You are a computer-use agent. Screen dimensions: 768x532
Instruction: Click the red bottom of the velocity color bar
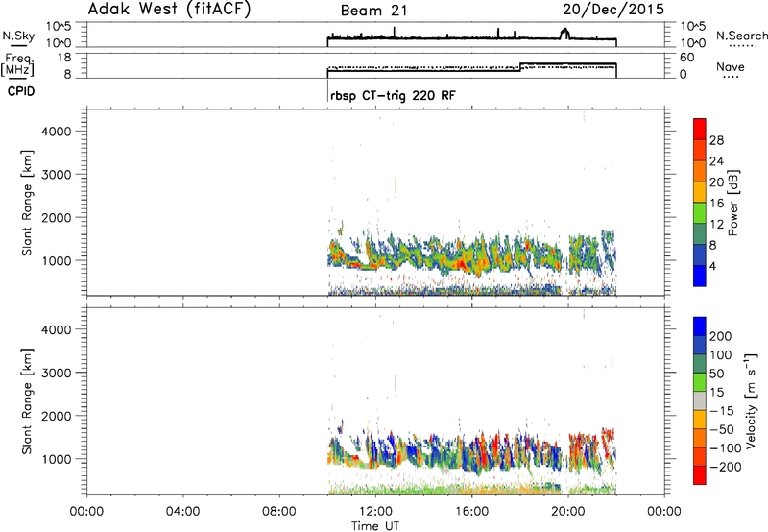tap(700, 475)
